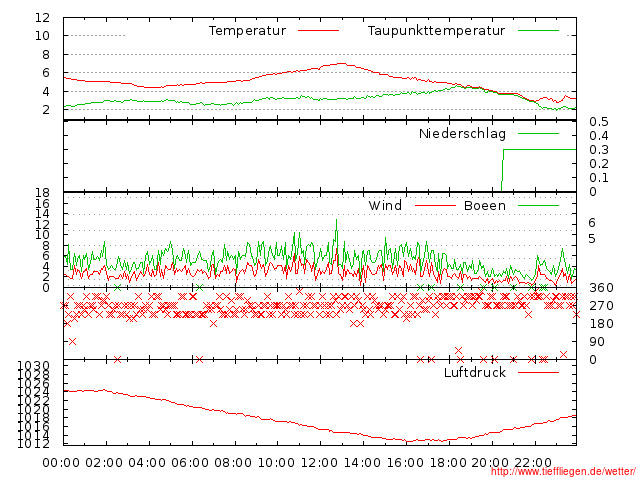
Task: Click the Wind legend label
Action: [x=385, y=205]
